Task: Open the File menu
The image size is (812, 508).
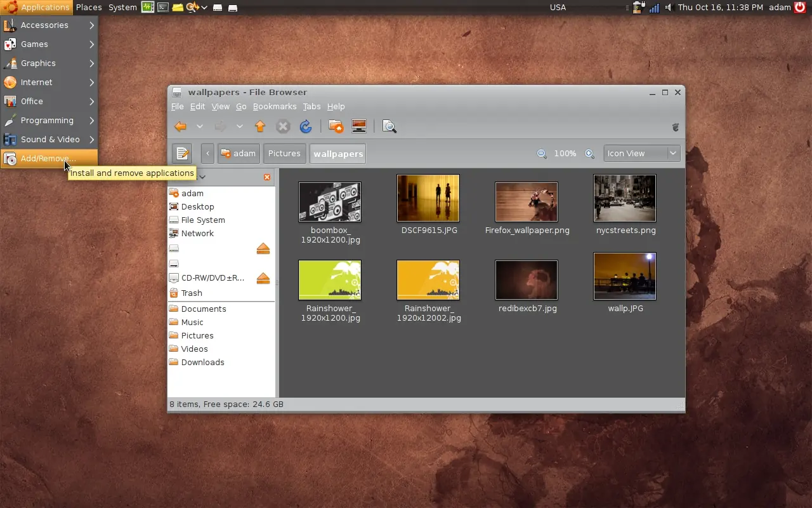Action: (178, 107)
